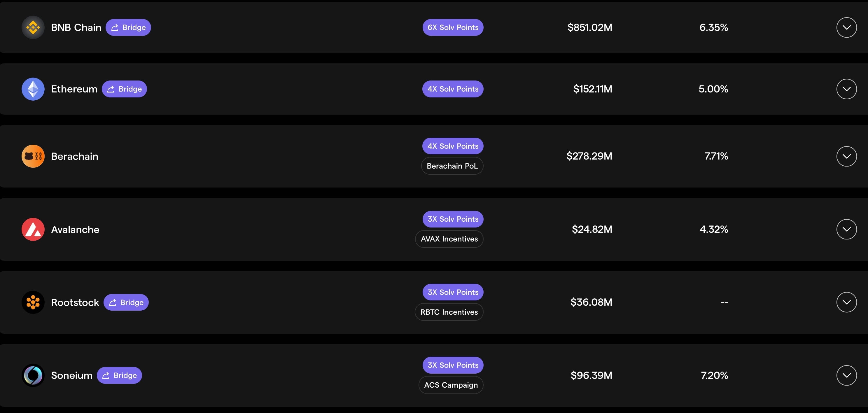Image resolution: width=868 pixels, height=413 pixels.
Task: Expand the Soneium row details
Action: [x=846, y=375]
